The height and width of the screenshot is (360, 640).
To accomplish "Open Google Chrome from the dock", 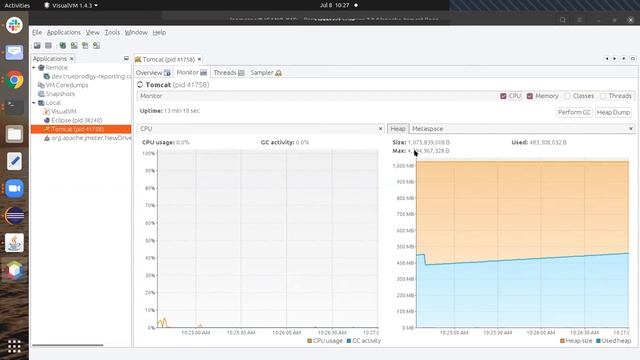I will 14,80.
